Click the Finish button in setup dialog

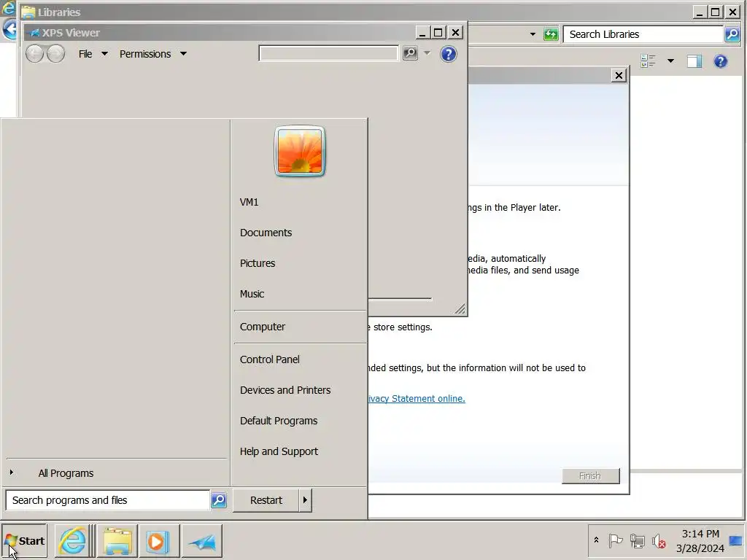click(x=591, y=475)
